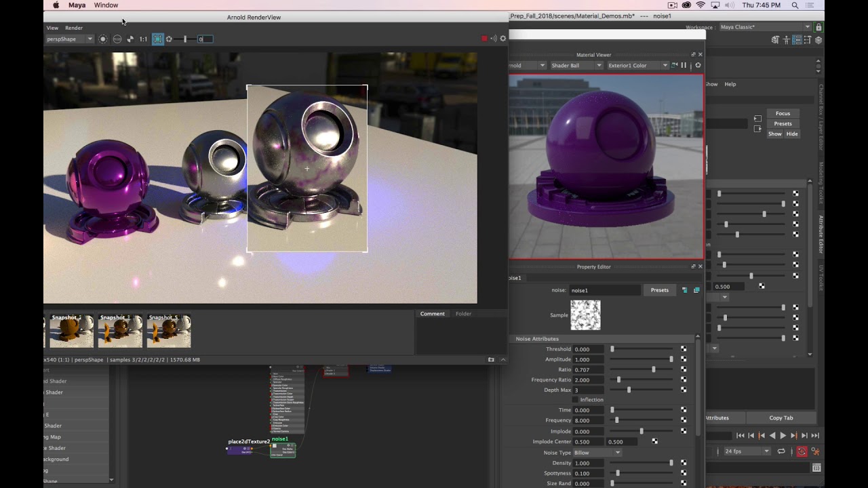Open the Noise Type Billow dropdown

(x=597, y=453)
